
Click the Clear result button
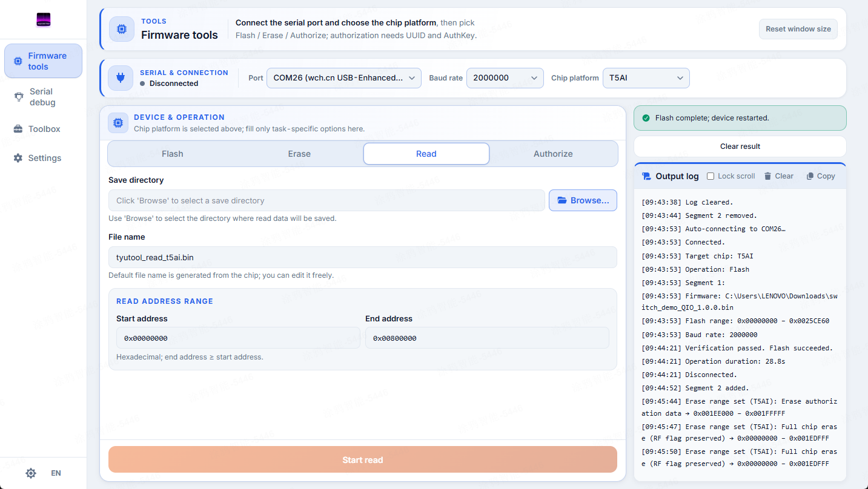[x=740, y=146]
